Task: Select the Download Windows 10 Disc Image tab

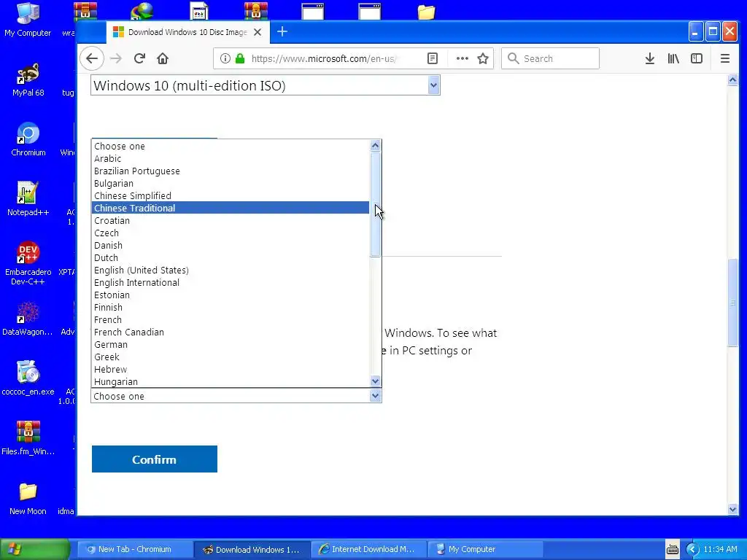Action: coord(187,32)
